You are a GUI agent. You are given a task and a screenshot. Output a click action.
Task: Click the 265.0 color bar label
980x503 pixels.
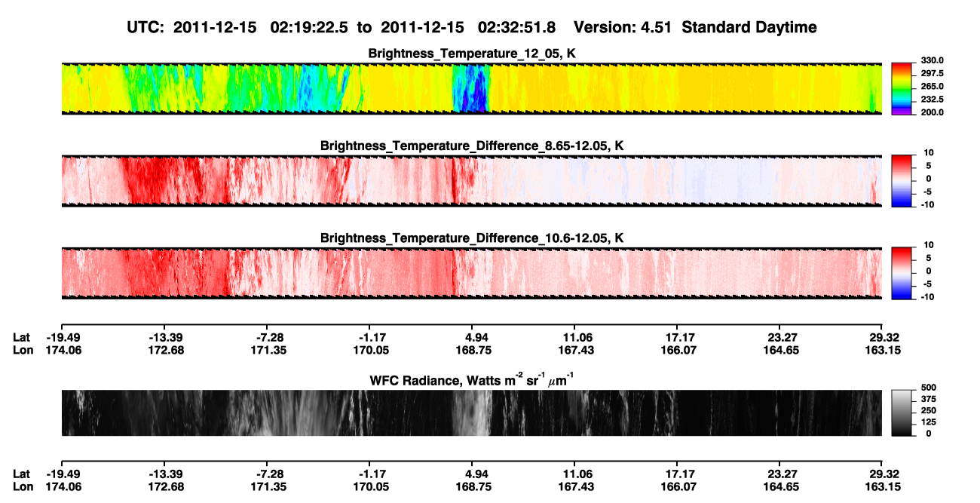point(931,87)
